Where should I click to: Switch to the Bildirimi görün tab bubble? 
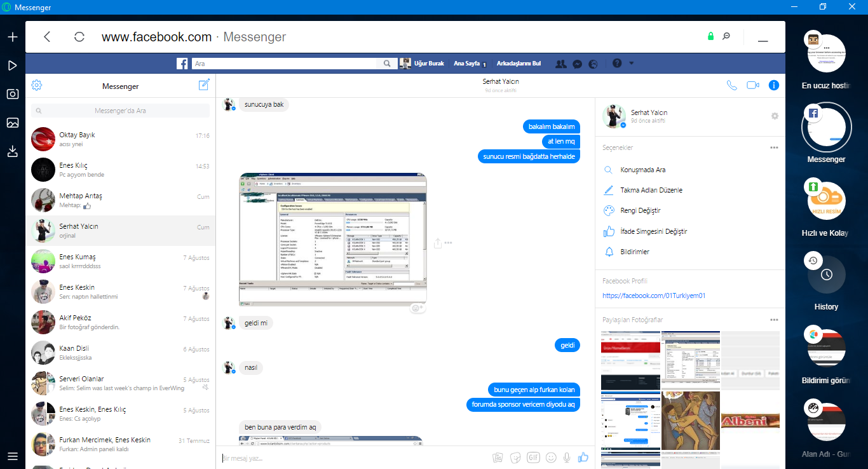click(x=826, y=348)
